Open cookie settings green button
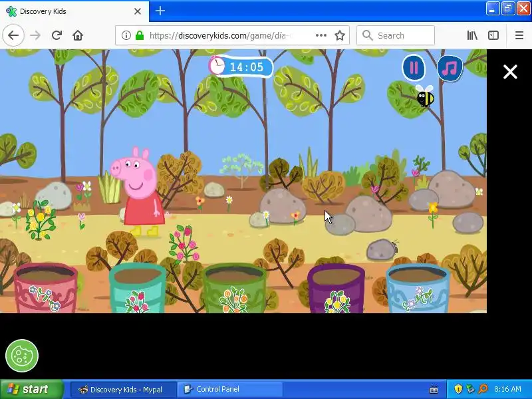This screenshot has height=399, width=532. click(x=22, y=356)
